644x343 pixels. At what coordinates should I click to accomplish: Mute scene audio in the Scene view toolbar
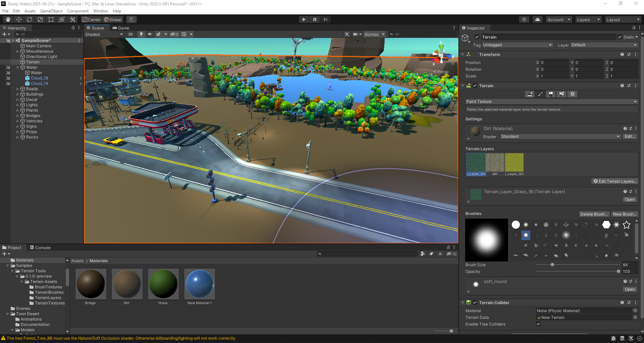coord(150,34)
